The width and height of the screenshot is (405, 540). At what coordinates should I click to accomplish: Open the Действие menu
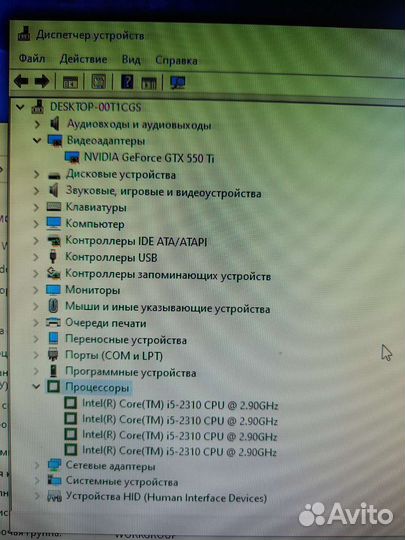coord(83,59)
